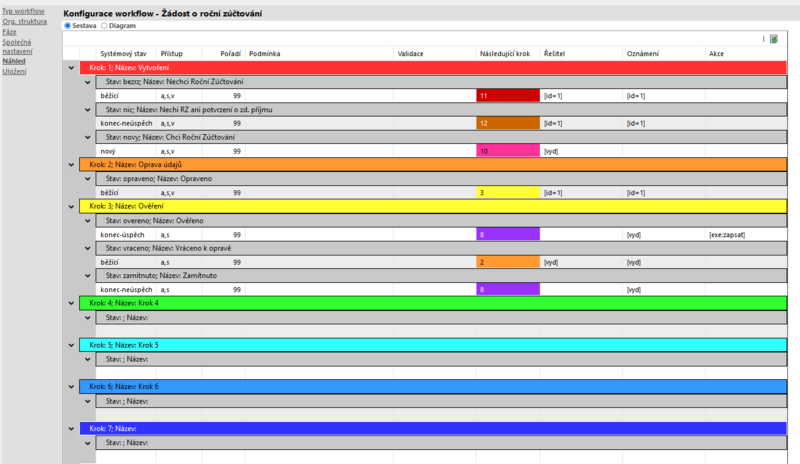The width and height of the screenshot is (800, 464).
Task: Click the Excel export icon above the Akce column
Action: (773, 39)
